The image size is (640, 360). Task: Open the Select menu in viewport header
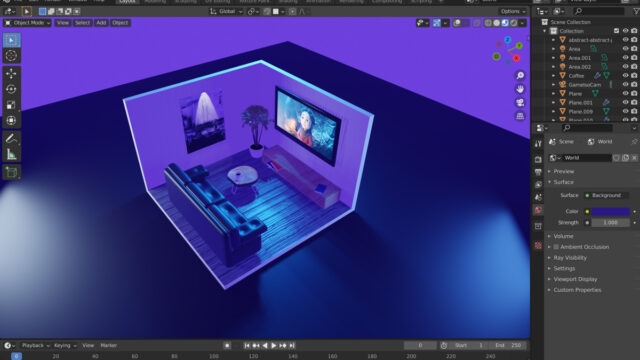click(x=82, y=23)
